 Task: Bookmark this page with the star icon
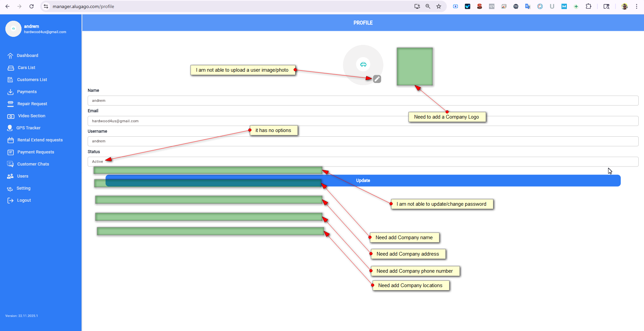pos(439,6)
